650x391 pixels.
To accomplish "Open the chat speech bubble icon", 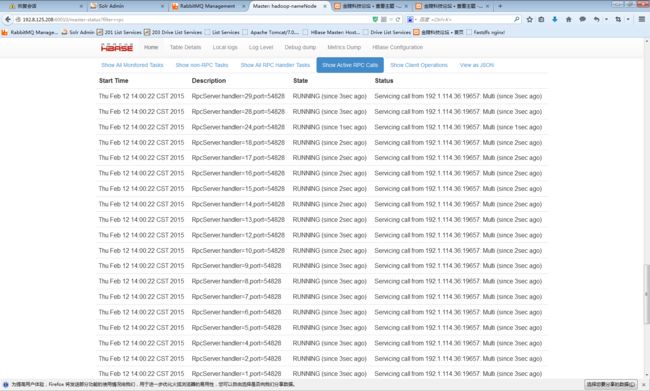I will tap(582, 19).
